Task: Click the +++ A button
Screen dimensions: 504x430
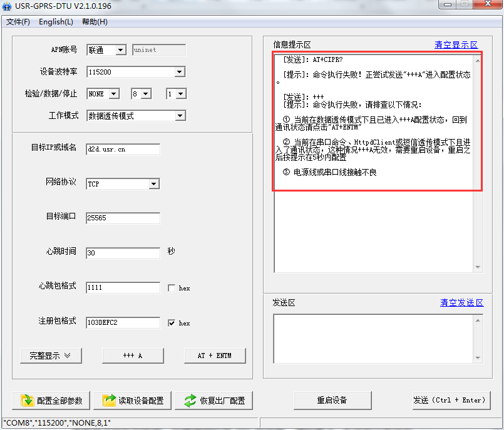Action: (133, 356)
